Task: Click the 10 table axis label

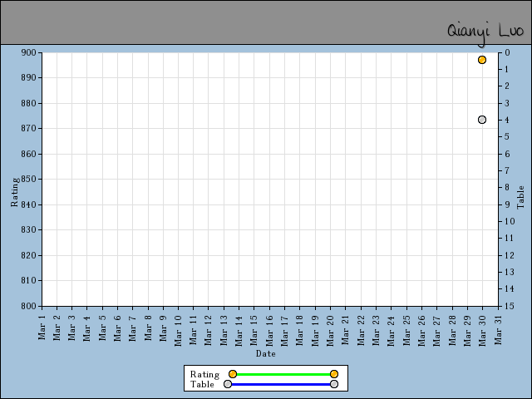Action: (x=510, y=221)
